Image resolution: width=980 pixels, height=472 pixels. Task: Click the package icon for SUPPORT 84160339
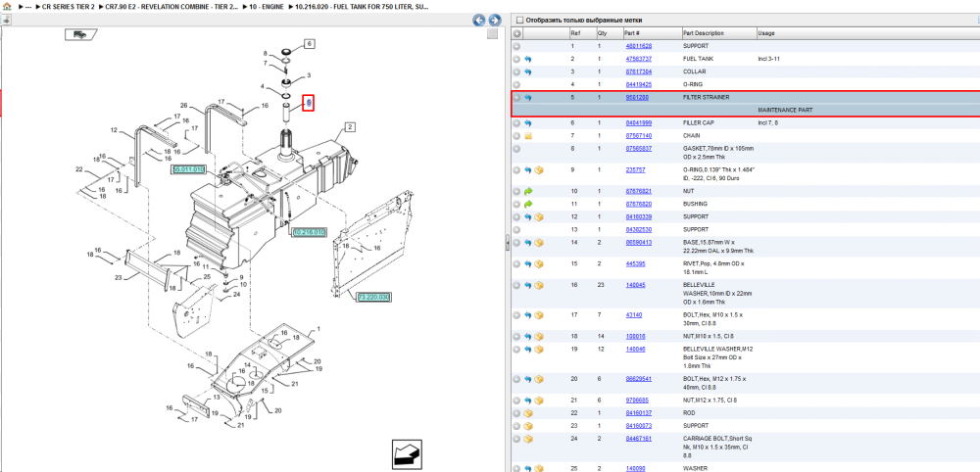coord(539,216)
